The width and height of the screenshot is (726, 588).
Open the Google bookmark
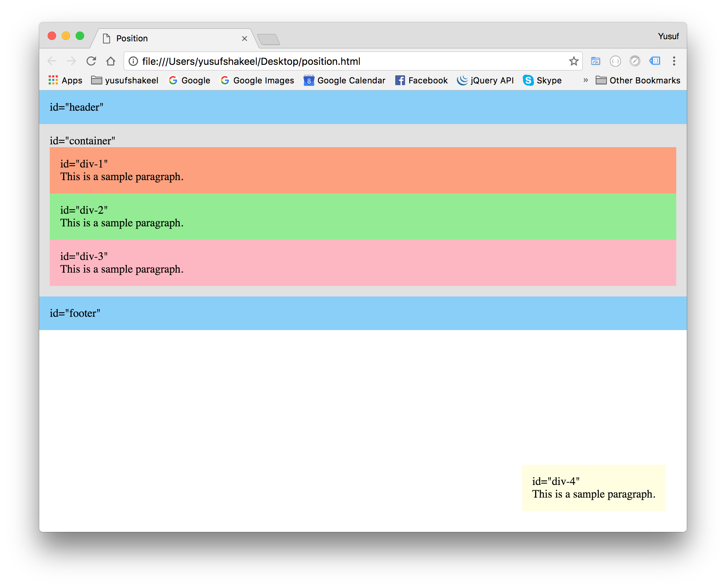coord(190,81)
